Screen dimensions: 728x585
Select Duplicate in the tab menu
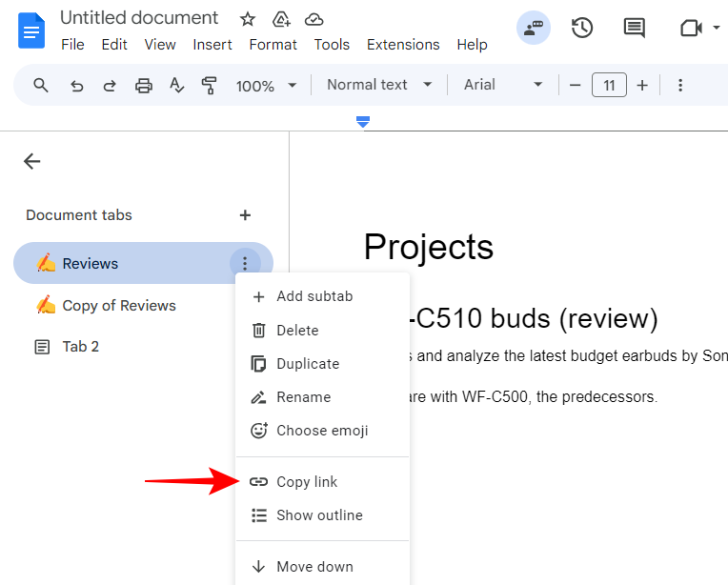tap(308, 364)
